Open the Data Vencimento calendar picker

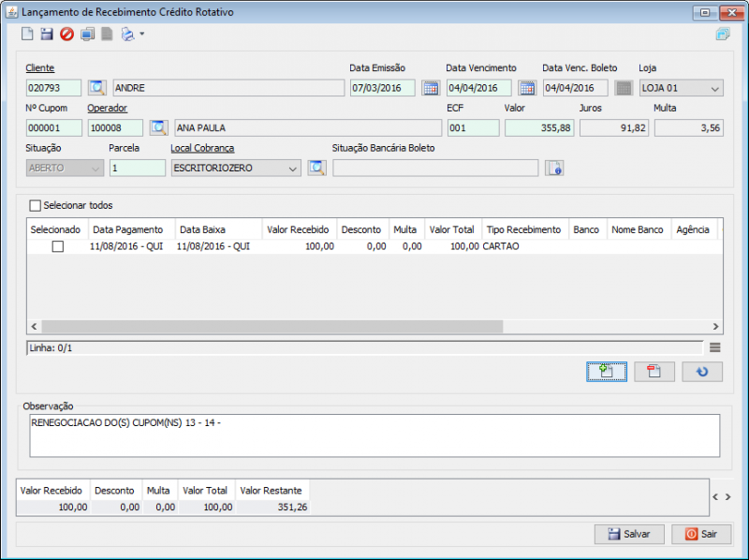(x=527, y=88)
